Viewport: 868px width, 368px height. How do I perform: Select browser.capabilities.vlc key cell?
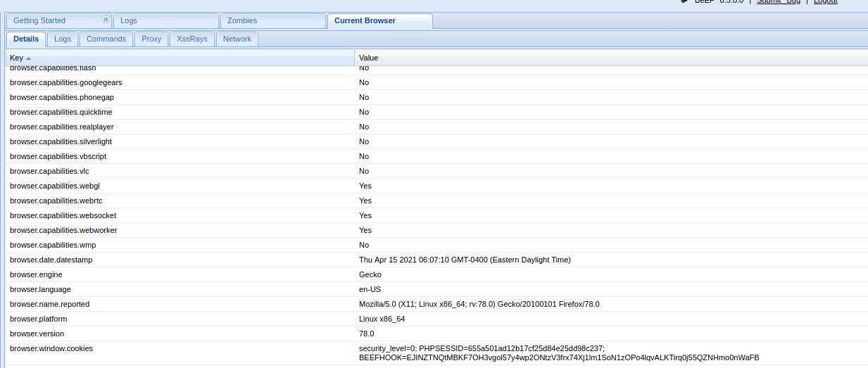(x=49, y=171)
